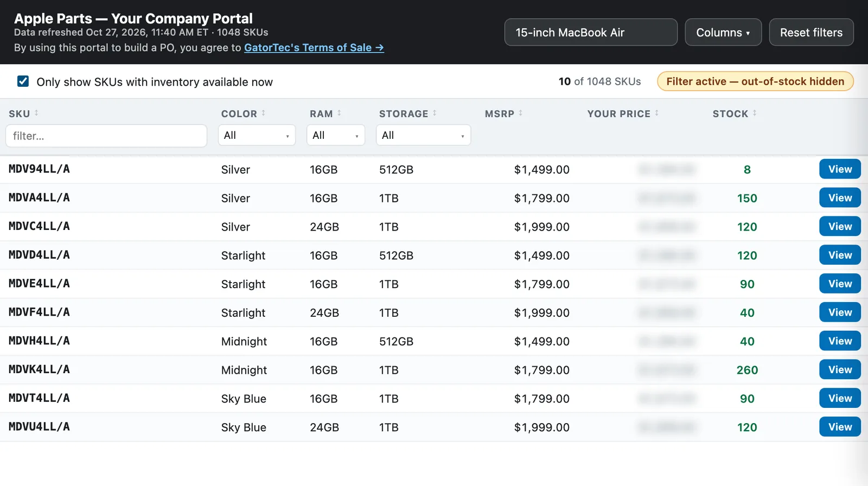Click the Apple Parts portal title

coord(133,18)
